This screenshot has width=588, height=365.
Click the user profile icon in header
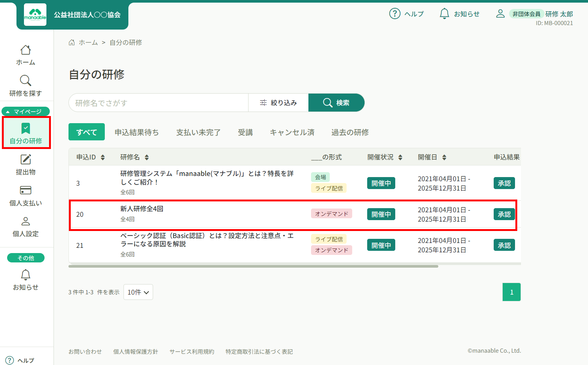500,13
